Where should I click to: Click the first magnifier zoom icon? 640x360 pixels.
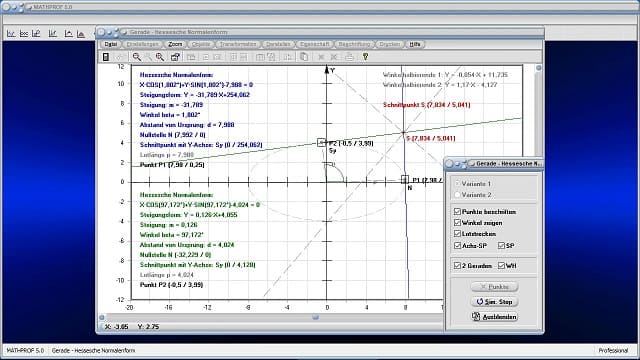click(x=137, y=57)
